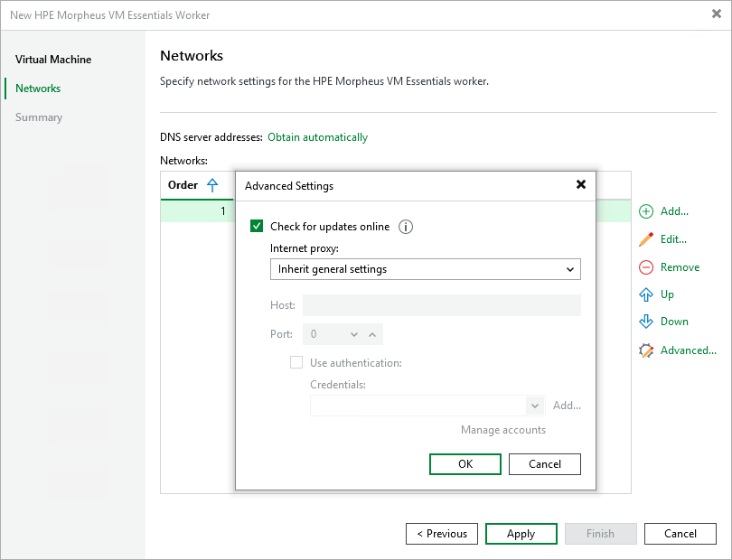Screen dimensions: 732x560
Task: Confirm settings with the OK button
Action: [x=465, y=463]
